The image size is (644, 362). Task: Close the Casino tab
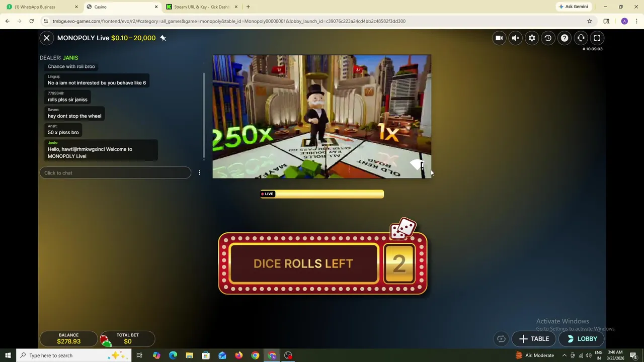coord(156,7)
